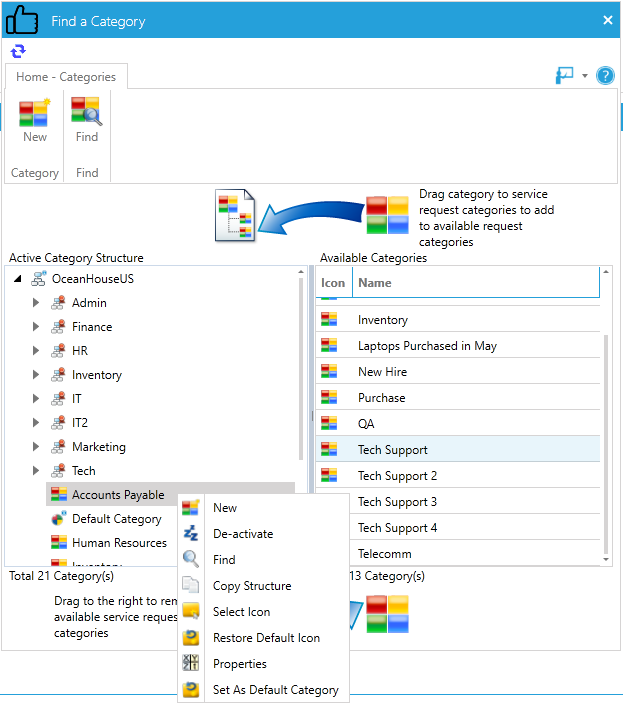The width and height of the screenshot is (623, 705).
Task: Open the ribbon display options dropdown arrow
Action: click(x=585, y=77)
